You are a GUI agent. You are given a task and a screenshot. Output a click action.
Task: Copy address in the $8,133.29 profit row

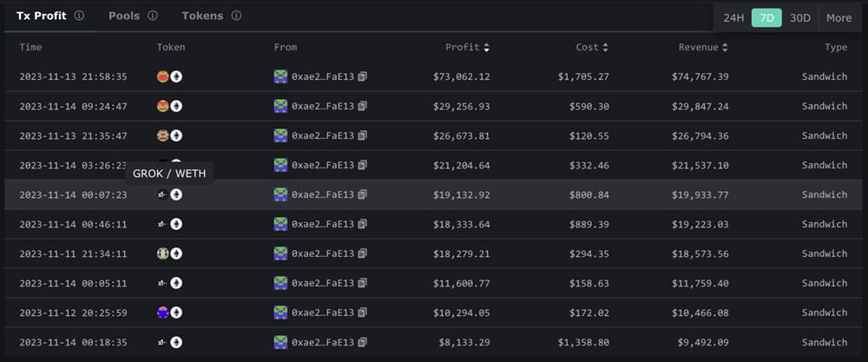(x=362, y=342)
